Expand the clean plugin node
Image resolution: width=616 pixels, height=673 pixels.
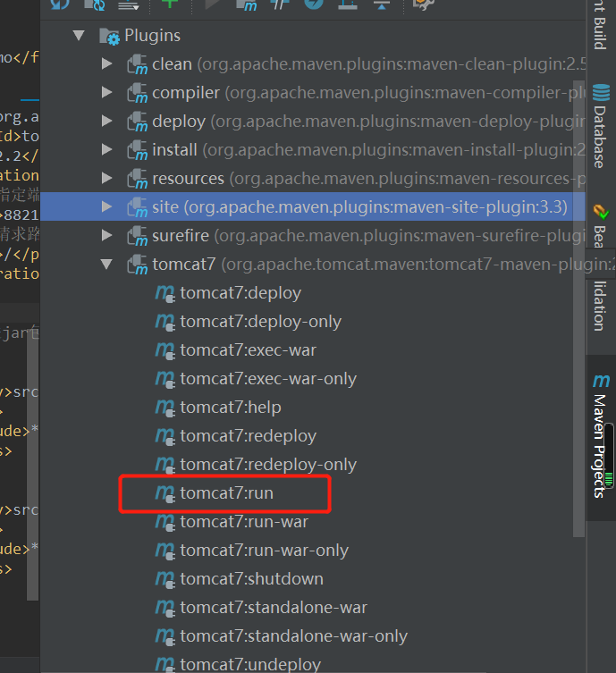107,64
